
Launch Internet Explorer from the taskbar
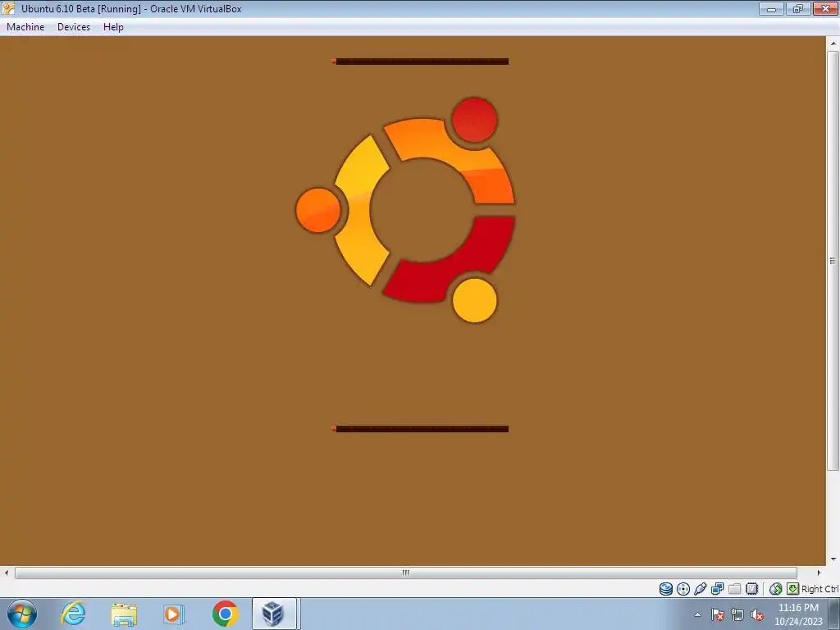pyautogui.click(x=73, y=614)
